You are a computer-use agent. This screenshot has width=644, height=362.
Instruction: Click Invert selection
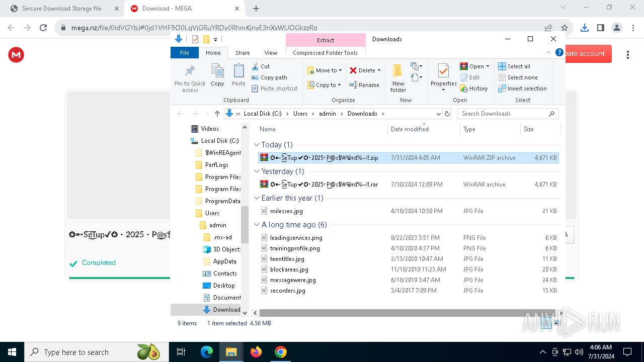pos(522,88)
